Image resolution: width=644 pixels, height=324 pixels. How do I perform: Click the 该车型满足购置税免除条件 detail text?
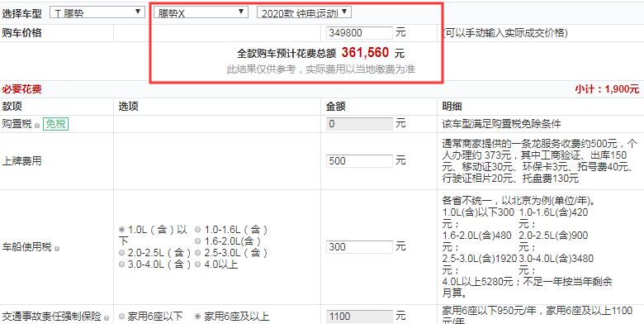501,124
